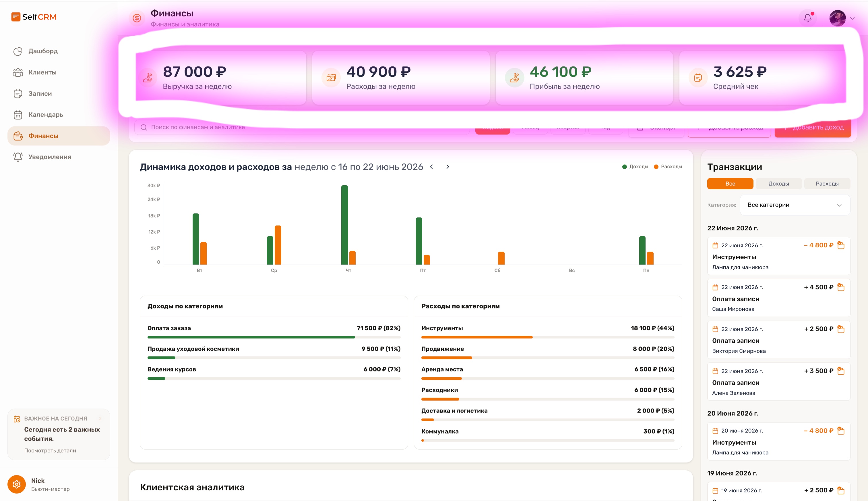Screen dimensions: 868x501
Task: Click the green income bar for Чт
Action: (344, 225)
